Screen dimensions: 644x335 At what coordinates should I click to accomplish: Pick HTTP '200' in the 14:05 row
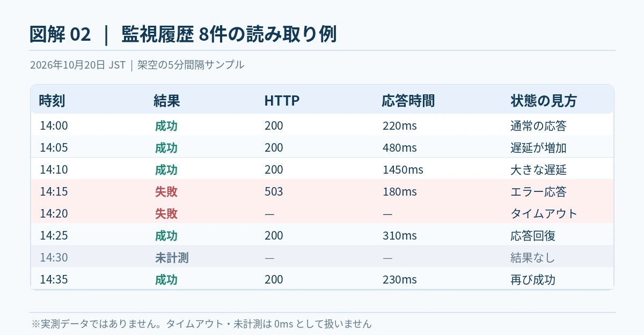pos(274,148)
